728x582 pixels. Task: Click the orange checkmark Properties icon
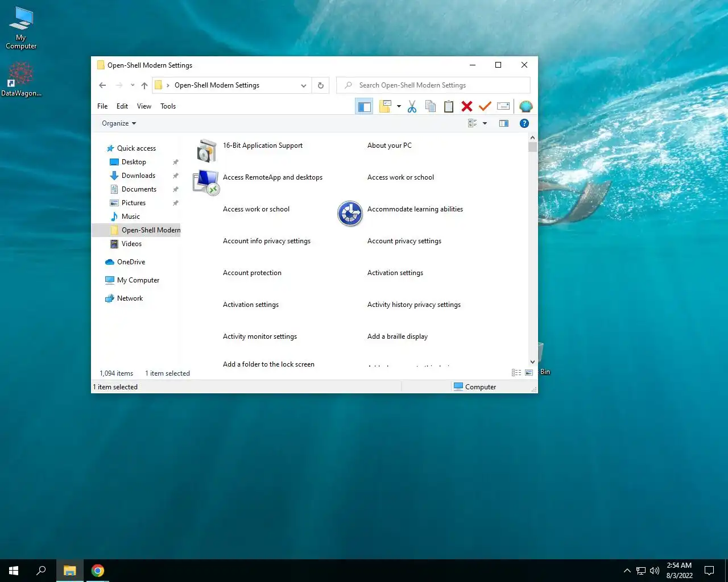pyautogui.click(x=485, y=106)
